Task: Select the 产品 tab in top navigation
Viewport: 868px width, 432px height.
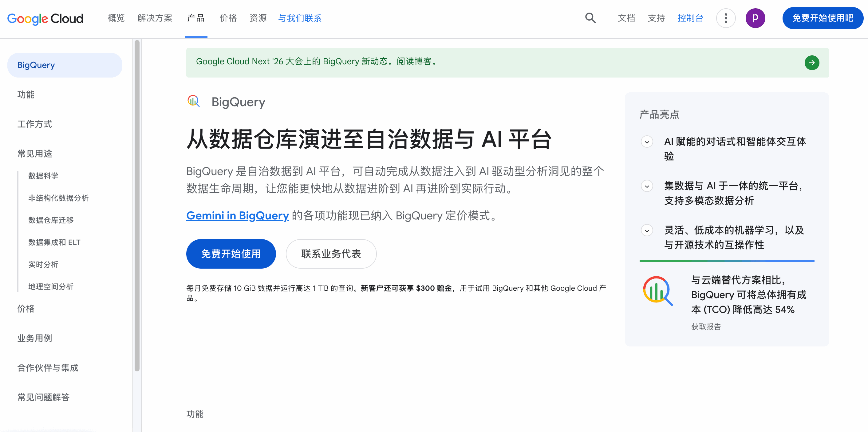Action: tap(196, 18)
